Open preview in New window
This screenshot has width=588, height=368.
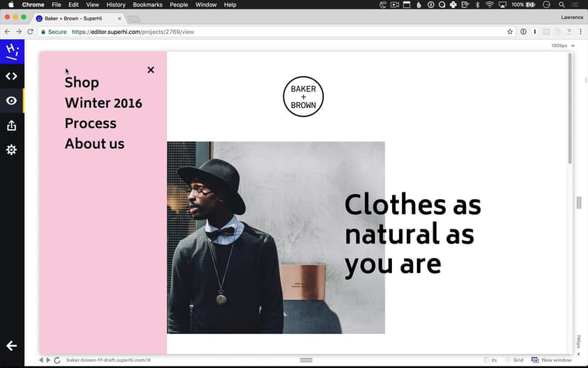pyautogui.click(x=552, y=360)
